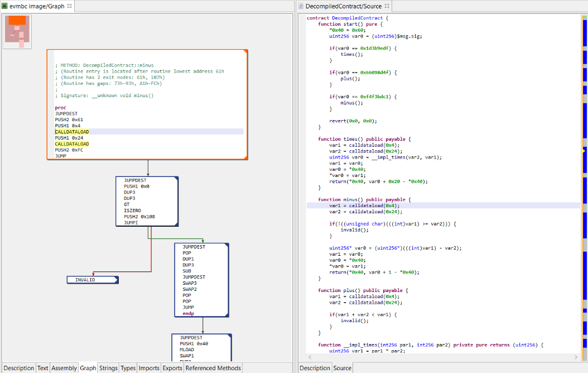Click the plus(); call in start function
Viewport: 588px width, 373px height.
click(350, 79)
